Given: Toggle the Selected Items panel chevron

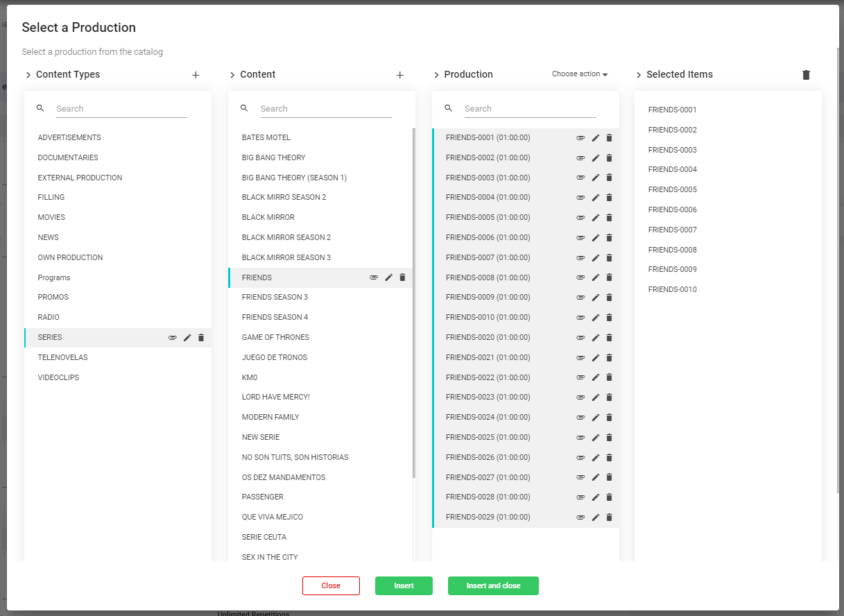Looking at the screenshot, I should (639, 75).
